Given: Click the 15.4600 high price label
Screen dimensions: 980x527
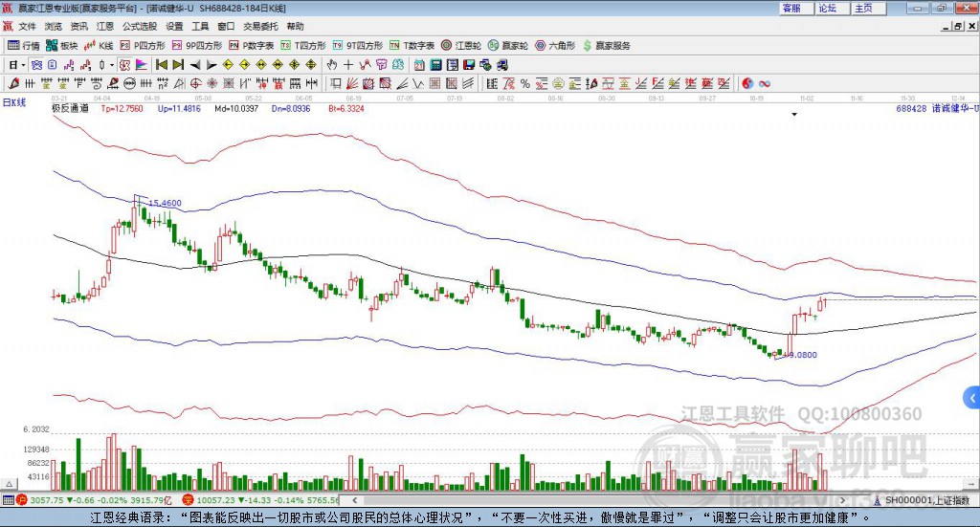Looking at the screenshot, I should click(x=165, y=203).
